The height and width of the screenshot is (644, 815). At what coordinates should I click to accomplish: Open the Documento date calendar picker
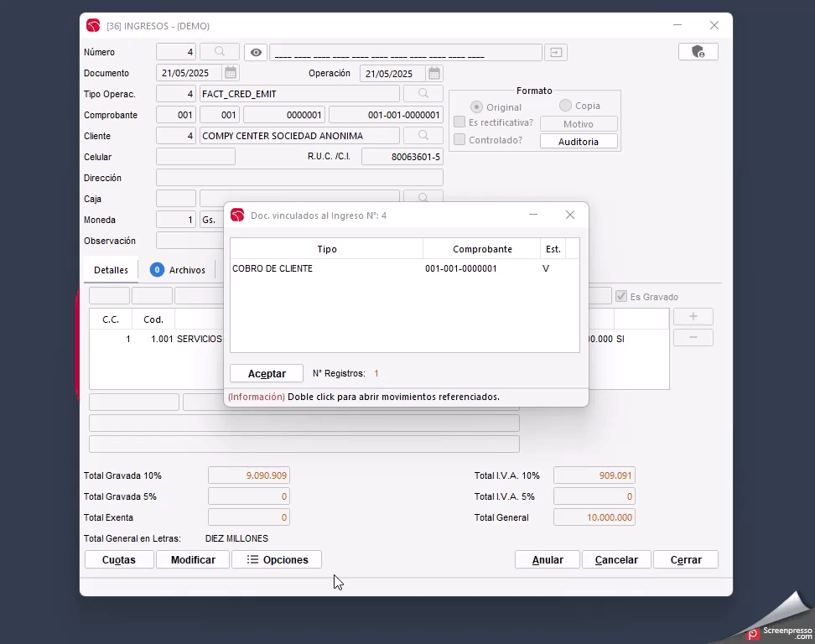pos(231,74)
